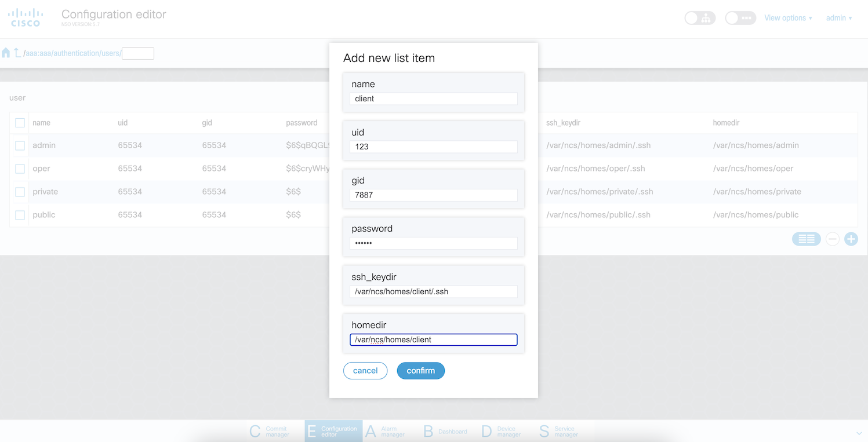This screenshot has height=442, width=868.
Task: Click the table list view icon
Action: coord(806,239)
